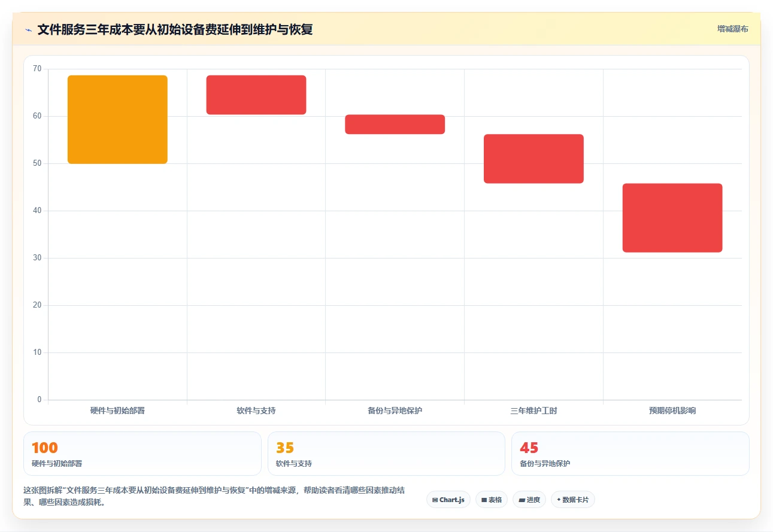
Task: Select the red 软件与支持 bar
Action: click(256, 95)
